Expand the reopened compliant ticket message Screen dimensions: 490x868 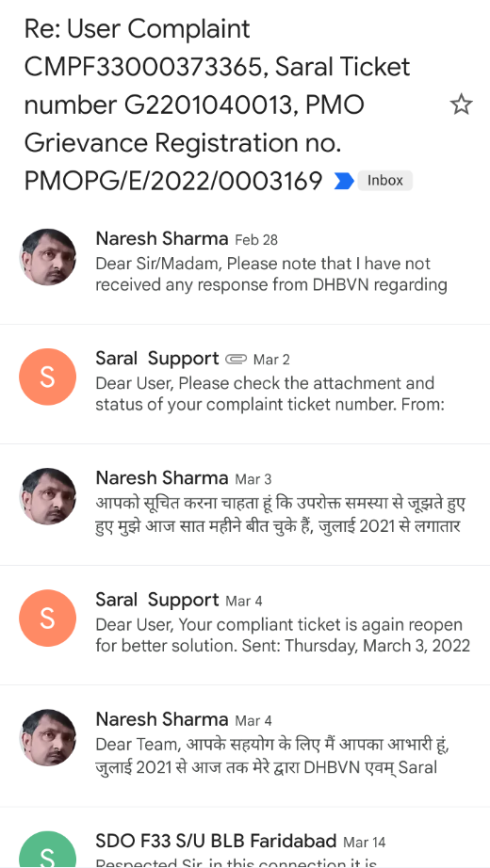(x=245, y=625)
